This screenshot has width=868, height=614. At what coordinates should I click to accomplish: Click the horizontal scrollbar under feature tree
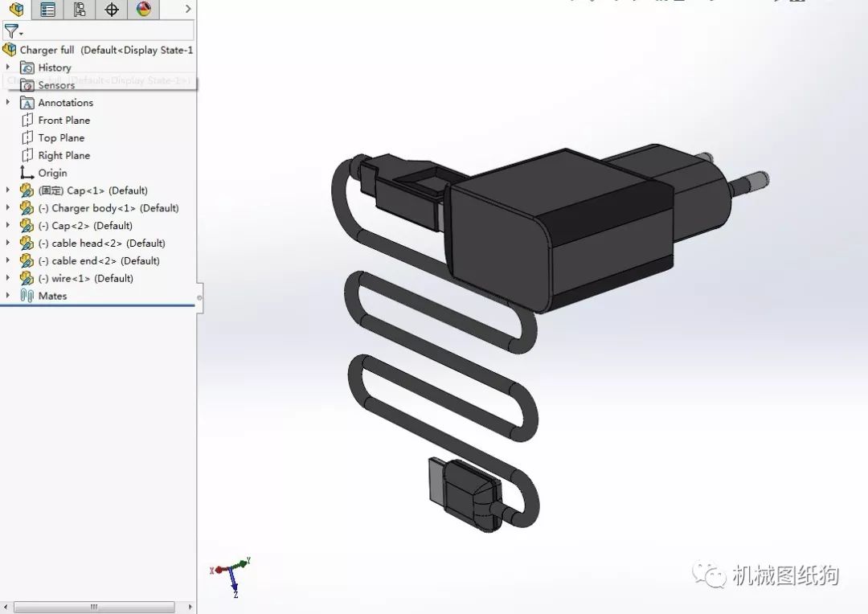[94, 607]
